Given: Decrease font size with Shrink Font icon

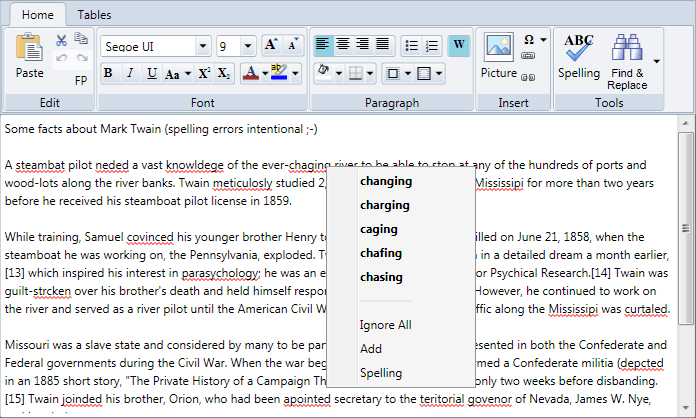Looking at the screenshot, I should tap(293, 44).
